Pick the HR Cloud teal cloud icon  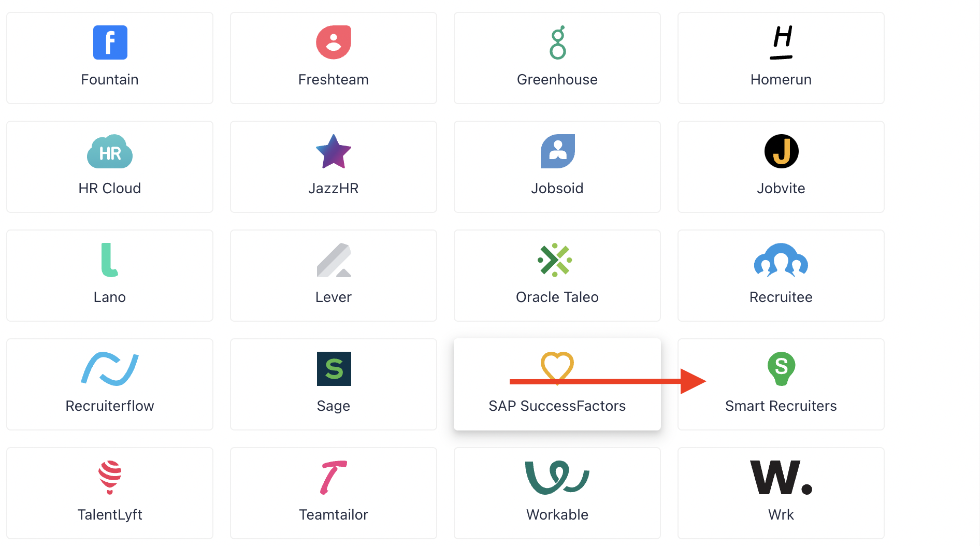[110, 151]
